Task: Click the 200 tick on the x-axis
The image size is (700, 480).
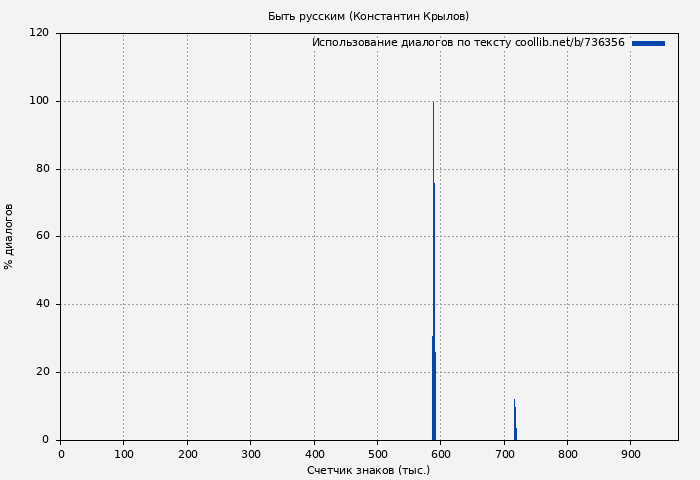Action: (x=187, y=454)
